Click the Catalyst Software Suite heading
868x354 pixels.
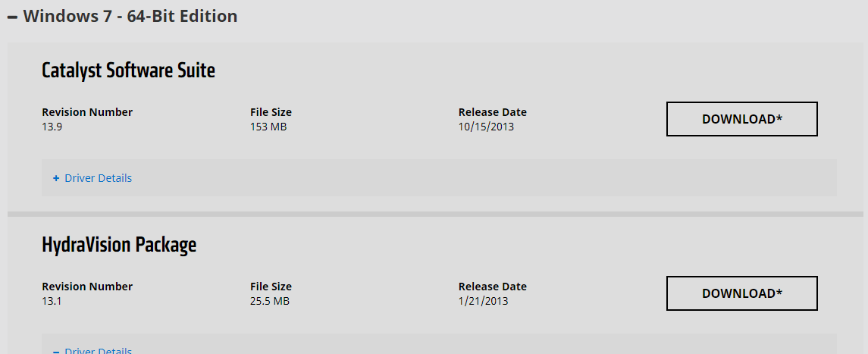(x=128, y=70)
